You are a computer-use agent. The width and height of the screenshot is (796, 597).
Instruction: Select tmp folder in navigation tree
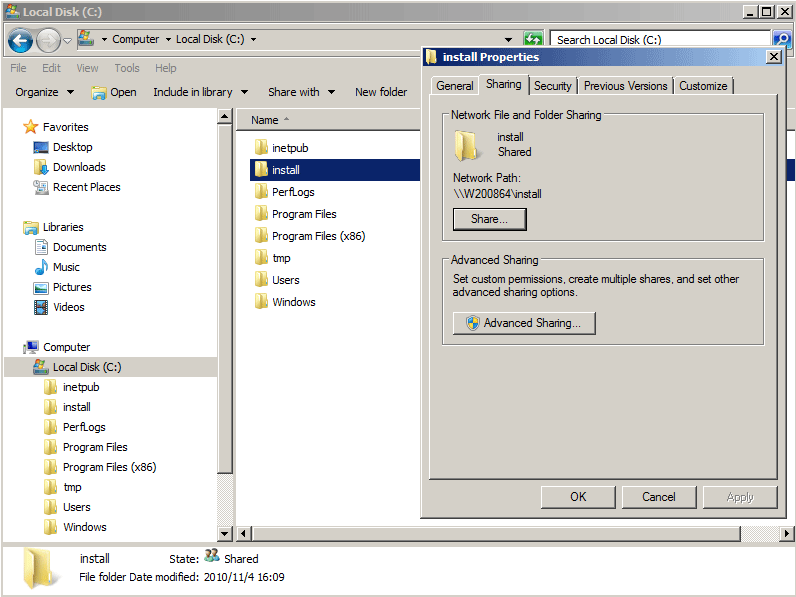(62, 487)
